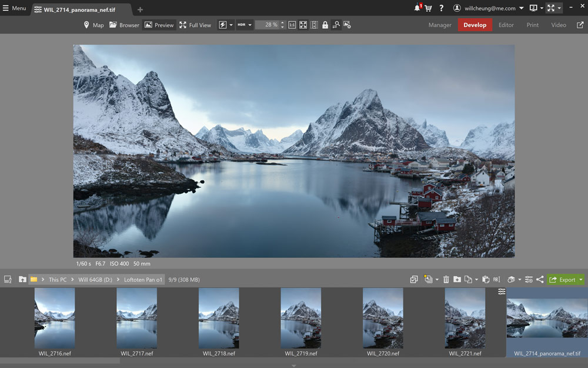The width and height of the screenshot is (588, 368).
Task: Open the shopping cart icon
Action: pos(428,8)
